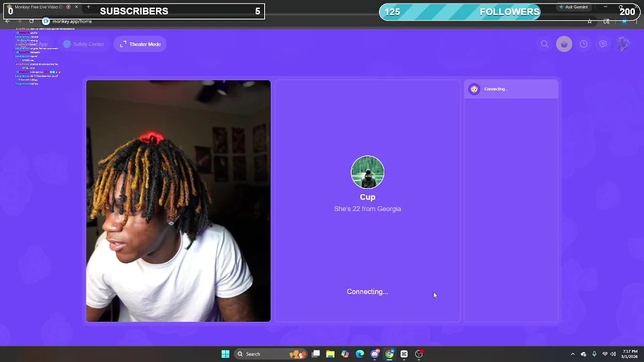Click the Connecting... chat panel header
Image resolution: width=644 pixels, height=362 pixels.
(x=511, y=89)
